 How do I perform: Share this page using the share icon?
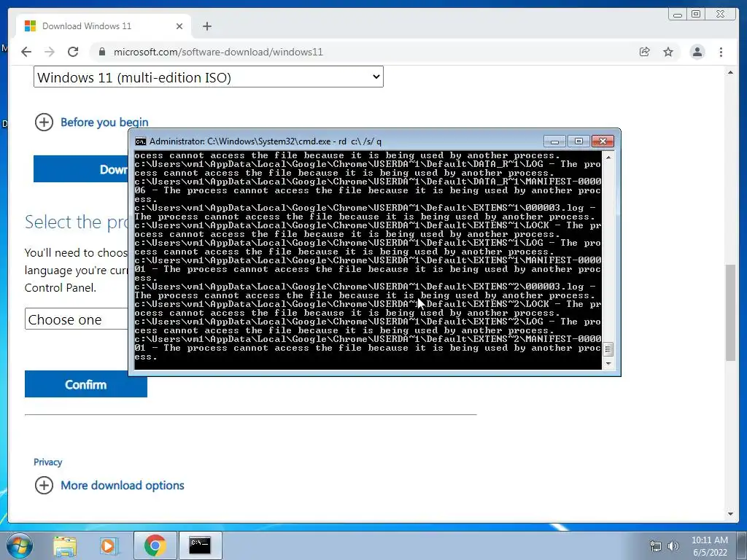click(x=645, y=52)
